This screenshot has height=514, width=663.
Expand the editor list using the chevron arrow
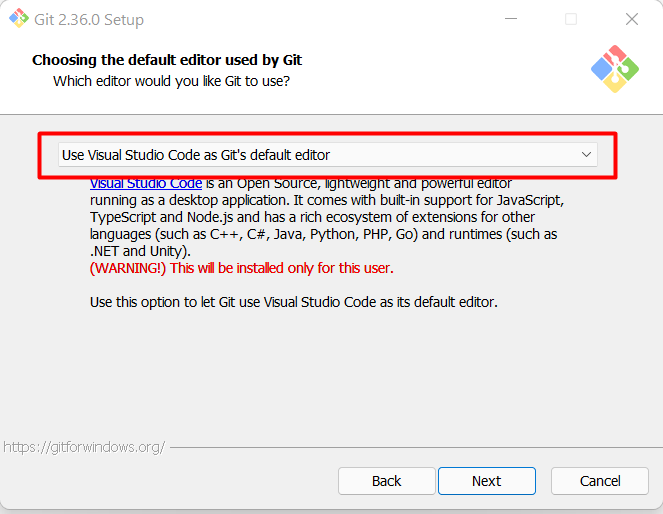(586, 155)
